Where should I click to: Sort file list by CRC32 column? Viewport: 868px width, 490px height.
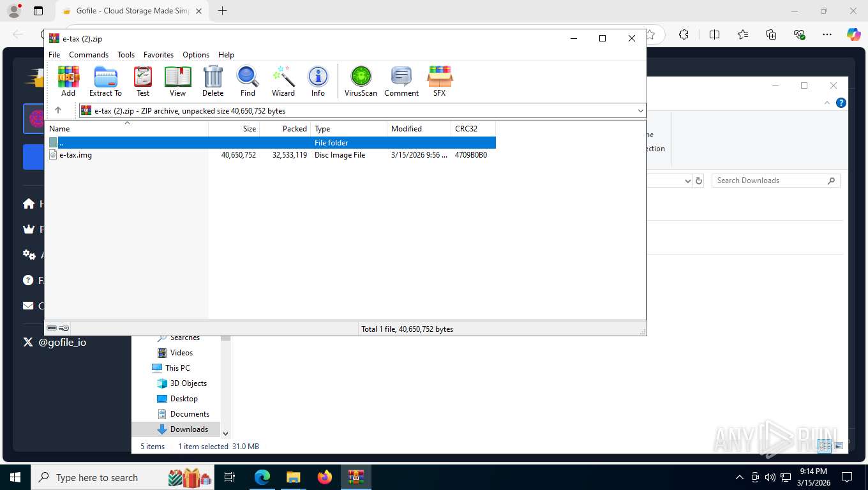click(474, 129)
